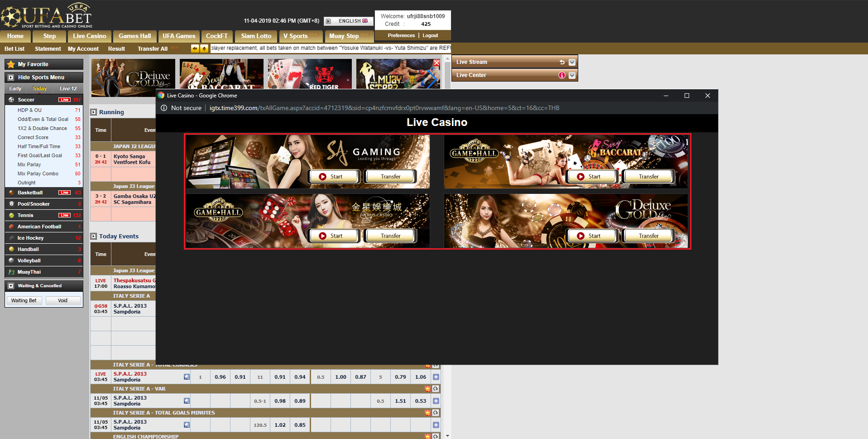Click Live Center red info icon
868x439 pixels.
[562, 75]
